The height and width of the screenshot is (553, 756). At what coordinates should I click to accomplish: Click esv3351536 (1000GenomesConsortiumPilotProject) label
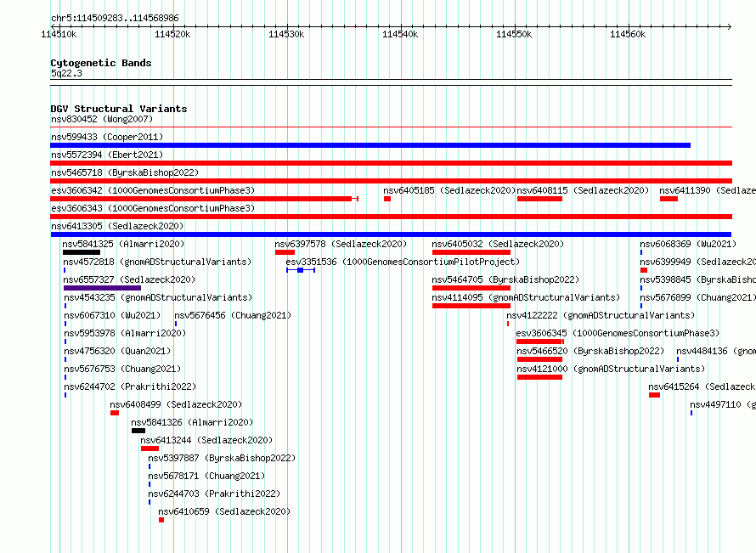pyautogui.click(x=403, y=262)
